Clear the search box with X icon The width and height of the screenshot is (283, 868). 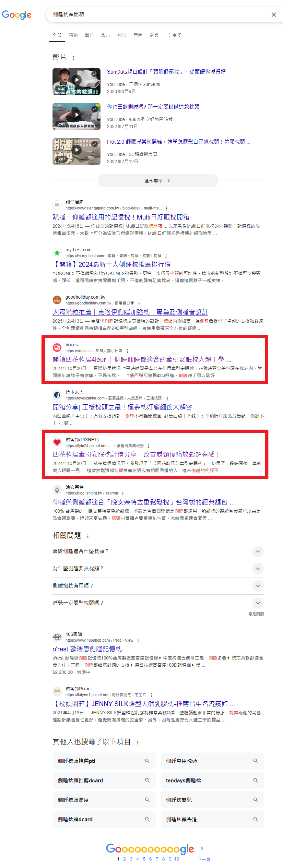coord(274,15)
